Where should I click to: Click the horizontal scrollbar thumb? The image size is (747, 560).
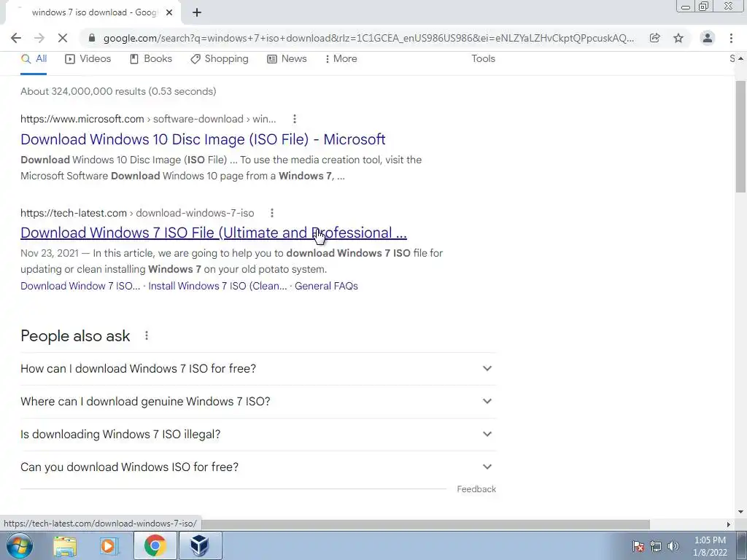[x=425, y=524]
